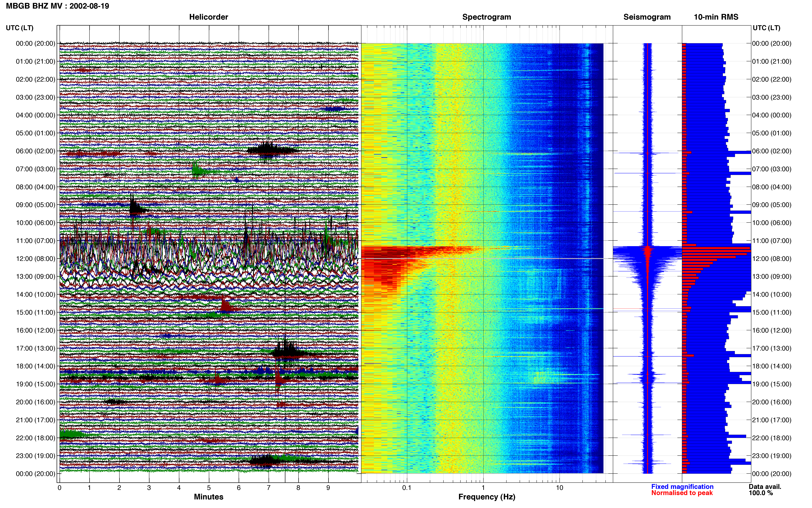The height and width of the screenshot is (508, 812).
Task: Click the helicorder minute tick '5'
Action: click(209, 488)
